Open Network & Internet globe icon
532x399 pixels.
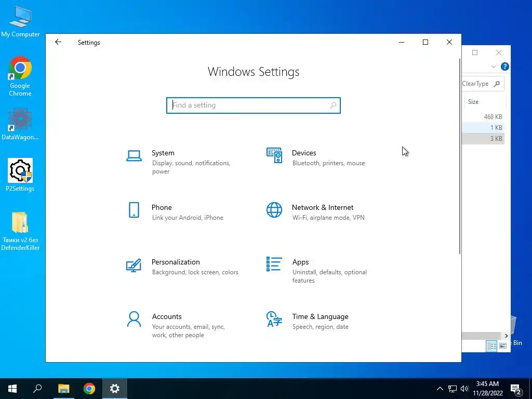tap(274, 210)
